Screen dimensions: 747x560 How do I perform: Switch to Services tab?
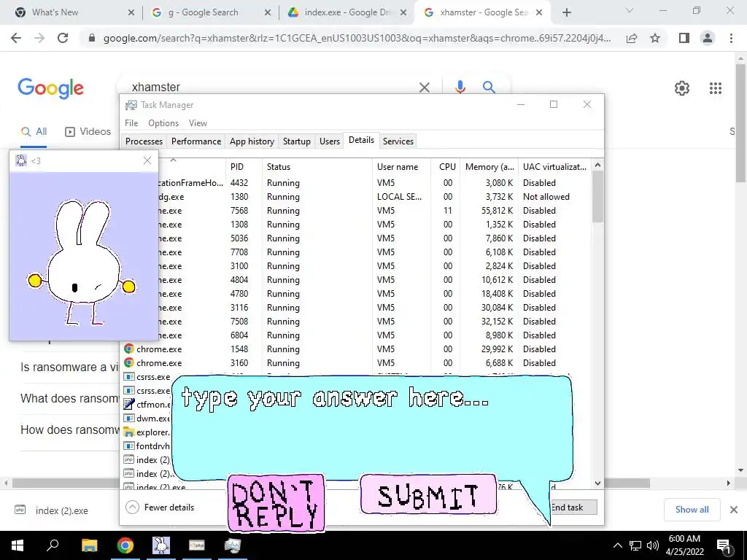[398, 141]
